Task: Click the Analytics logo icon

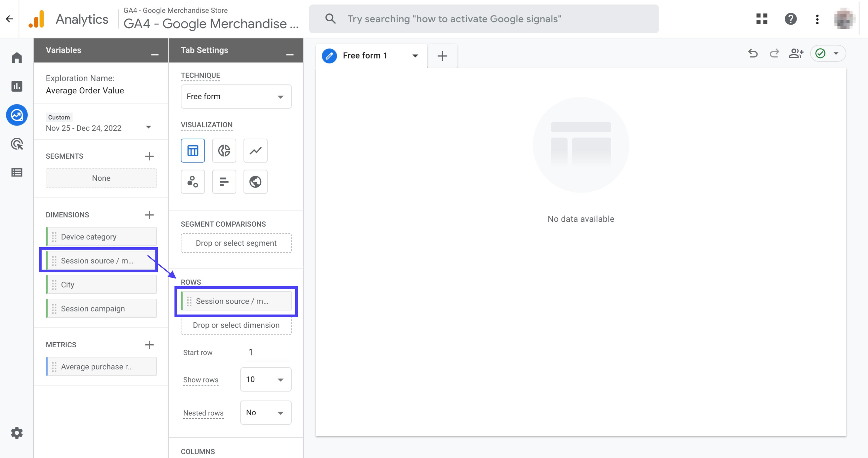Action: pos(37,19)
